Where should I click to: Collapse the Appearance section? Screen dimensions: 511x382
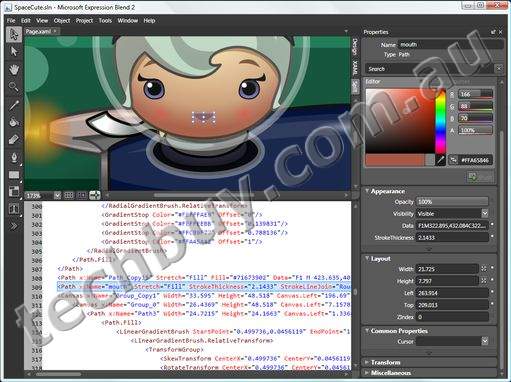tap(367, 191)
